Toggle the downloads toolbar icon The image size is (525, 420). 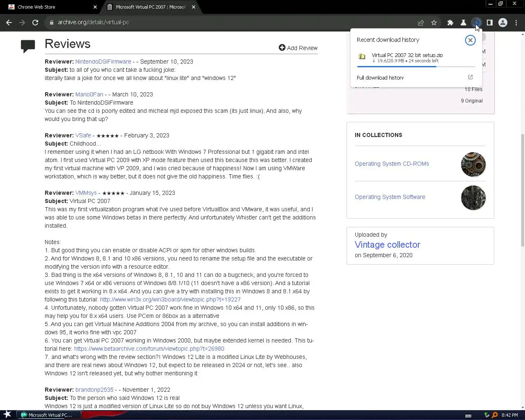point(476,23)
